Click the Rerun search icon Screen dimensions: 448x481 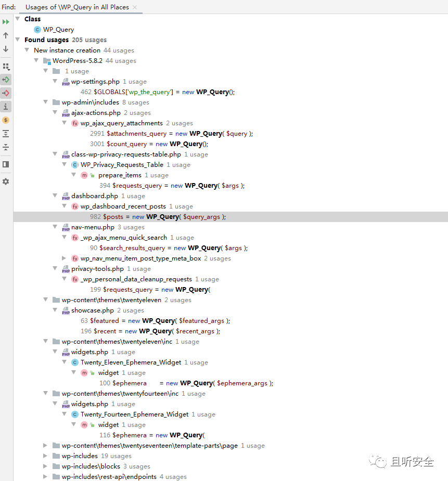click(x=6, y=22)
